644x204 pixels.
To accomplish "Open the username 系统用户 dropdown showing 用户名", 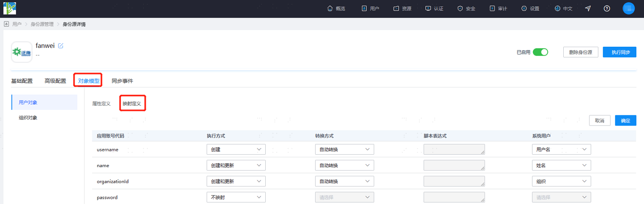I will pos(561,149).
